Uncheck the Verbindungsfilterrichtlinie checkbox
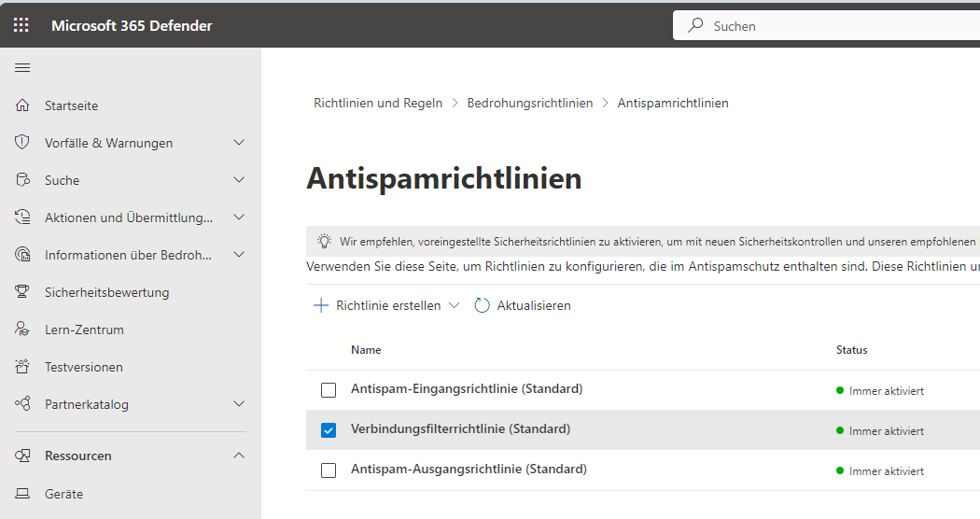The image size is (980, 519). tap(329, 430)
